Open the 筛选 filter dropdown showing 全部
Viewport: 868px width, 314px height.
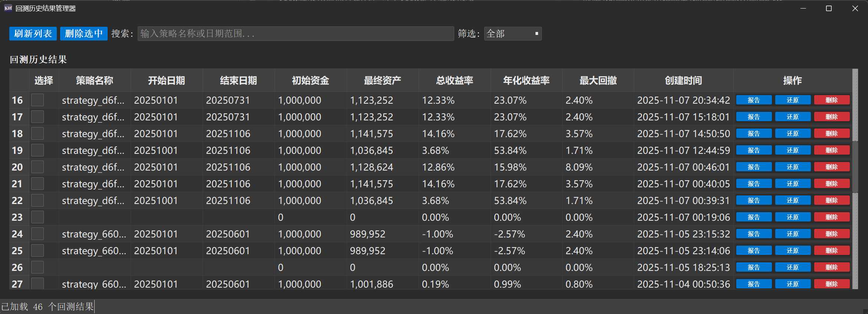click(512, 33)
